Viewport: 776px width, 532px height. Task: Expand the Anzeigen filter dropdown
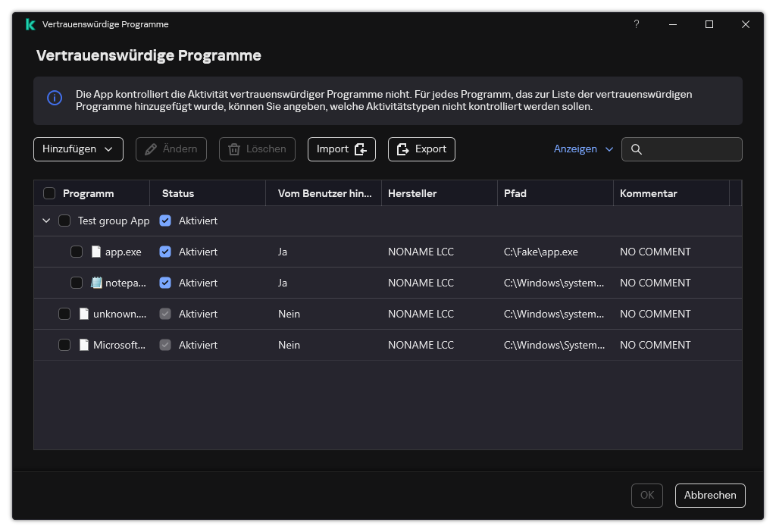coord(583,149)
